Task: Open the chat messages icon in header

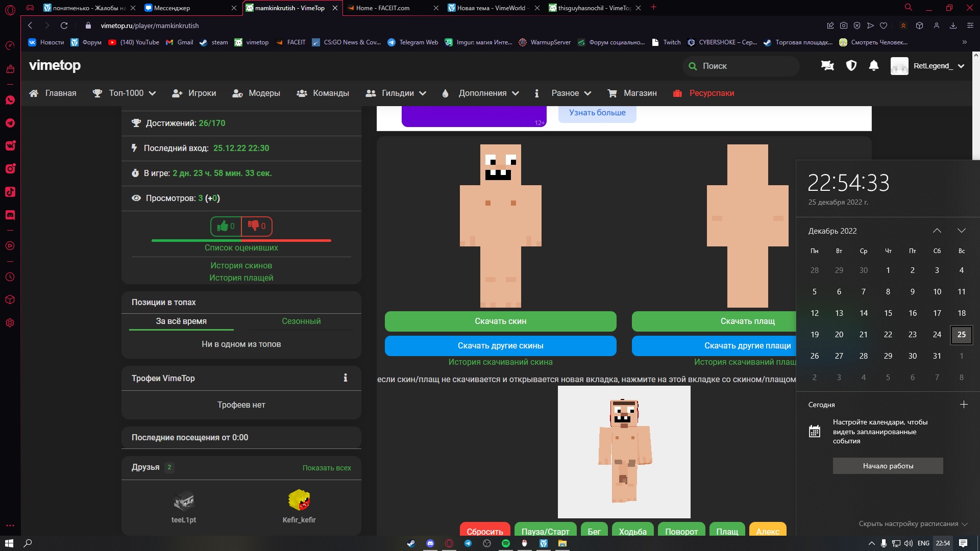Action: pyautogui.click(x=827, y=66)
